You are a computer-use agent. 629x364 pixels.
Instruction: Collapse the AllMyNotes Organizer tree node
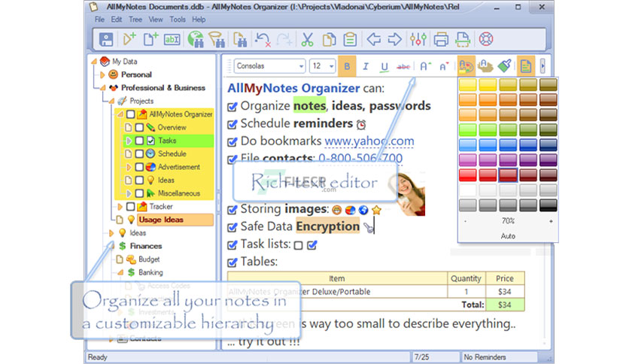click(x=120, y=114)
